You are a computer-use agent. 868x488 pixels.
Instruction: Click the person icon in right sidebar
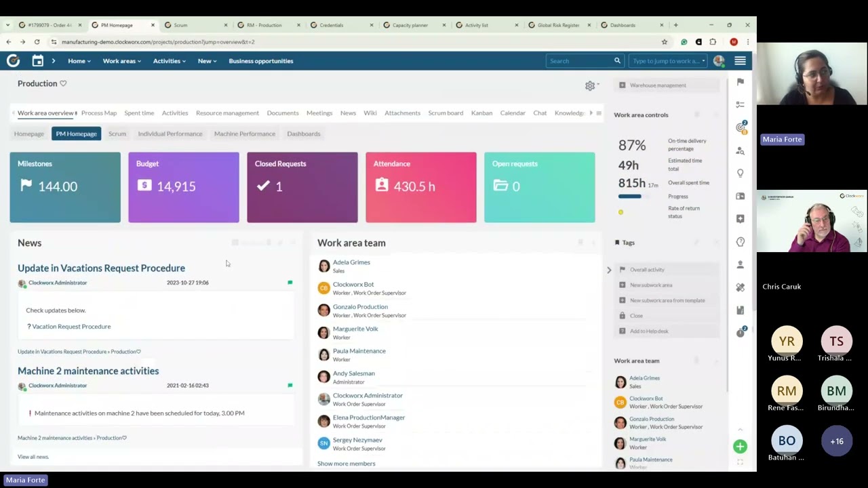(741, 264)
